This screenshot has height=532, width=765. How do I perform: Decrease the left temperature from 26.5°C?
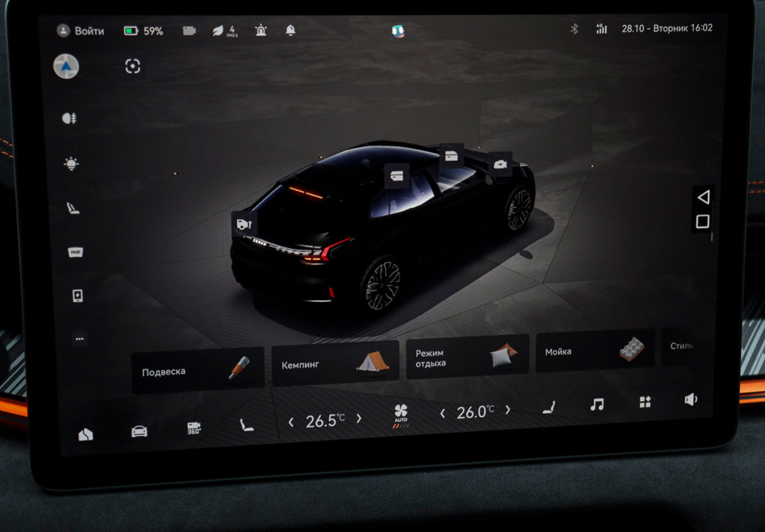tap(291, 422)
